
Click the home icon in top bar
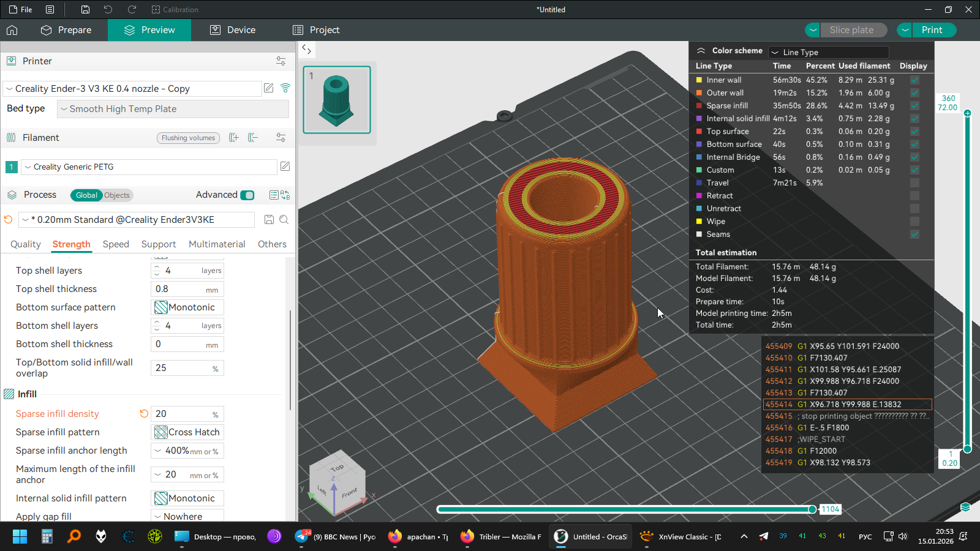coord(12,30)
